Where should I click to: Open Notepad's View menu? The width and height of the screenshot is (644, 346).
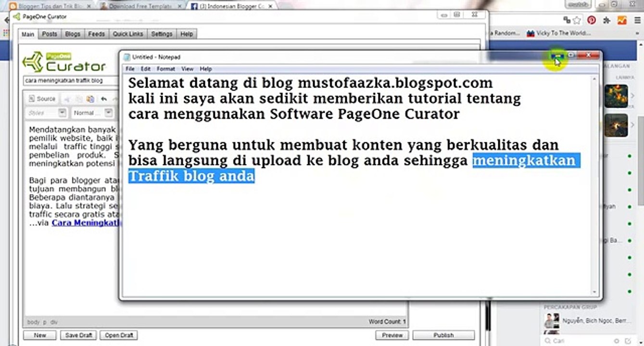point(187,69)
